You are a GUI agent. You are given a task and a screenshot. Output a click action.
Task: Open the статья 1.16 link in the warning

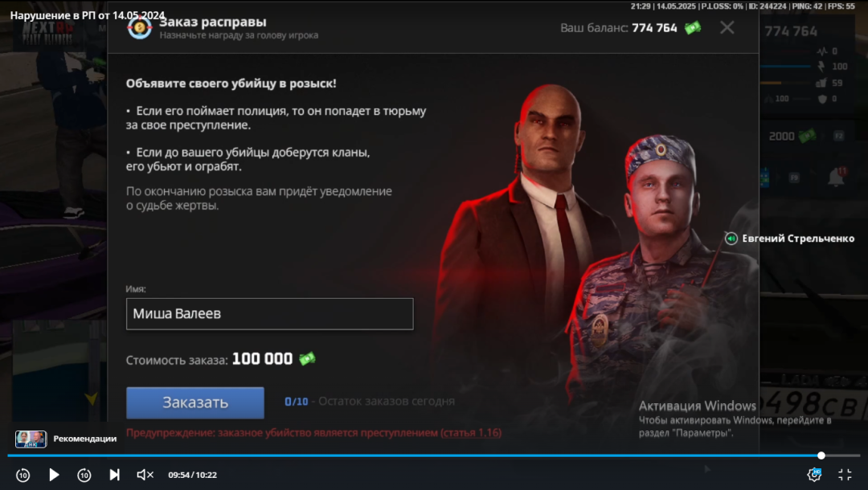point(471,432)
